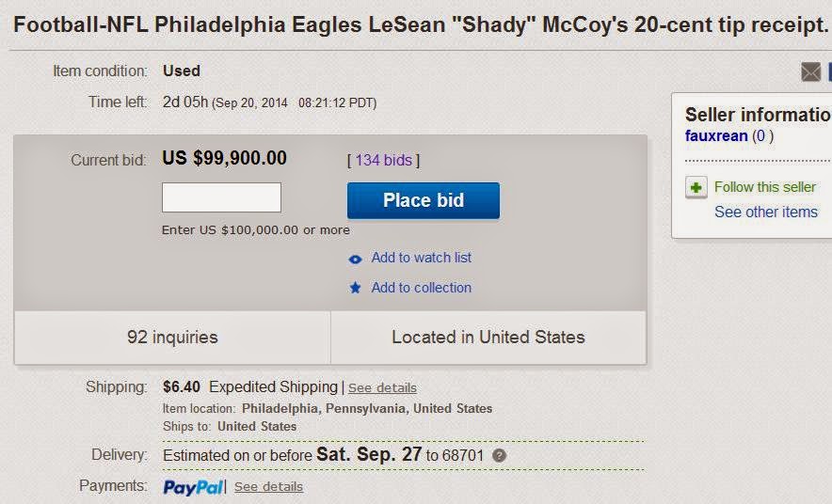832x504 pixels.
Task: Open See other items link
Action: 765,213
